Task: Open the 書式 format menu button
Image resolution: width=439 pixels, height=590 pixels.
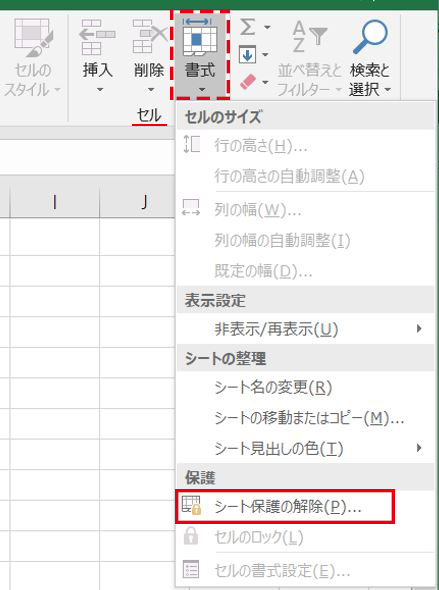Action: [x=200, y=55]
